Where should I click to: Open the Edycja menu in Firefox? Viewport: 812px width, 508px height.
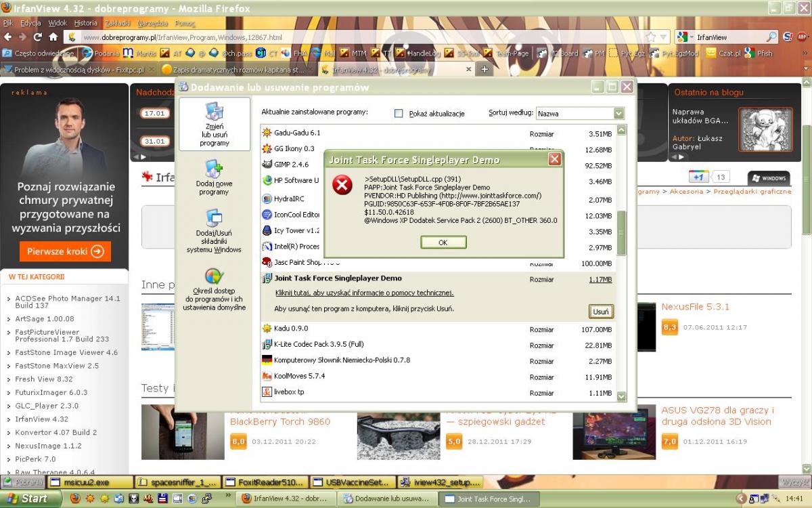(x=30, y=23)
